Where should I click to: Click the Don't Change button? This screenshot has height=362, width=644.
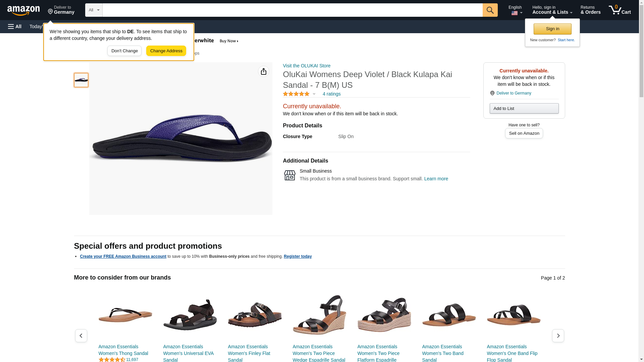tap(124, 51)
